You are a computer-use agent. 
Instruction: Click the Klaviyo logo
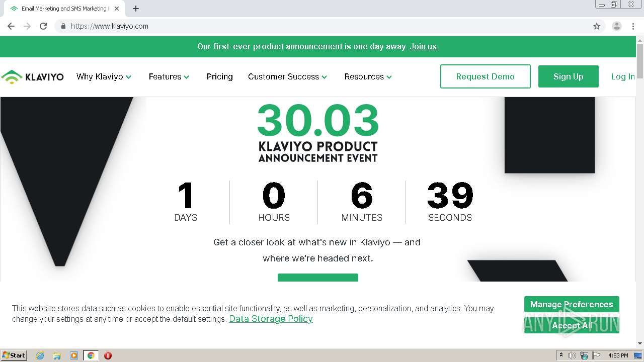(x=33, y=77)
